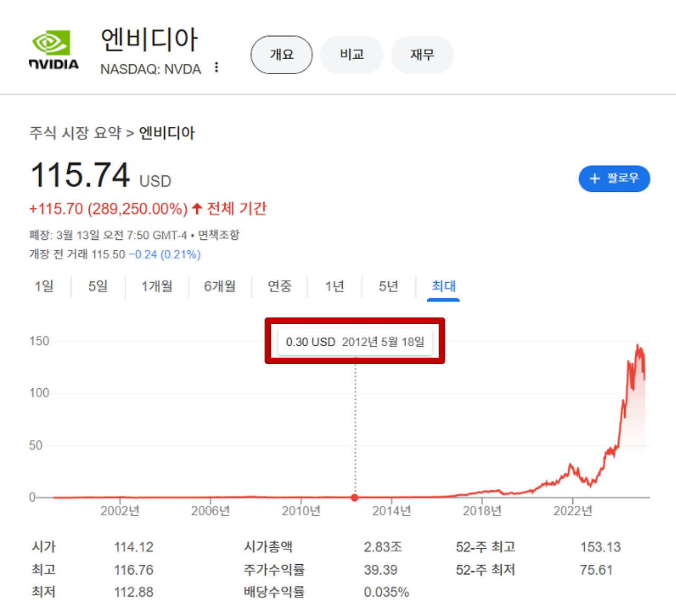This screenshot has height=616, width=676.
Task: Choose the 6개월 time range
Action: pyautogui.click(x=219, y=286)
